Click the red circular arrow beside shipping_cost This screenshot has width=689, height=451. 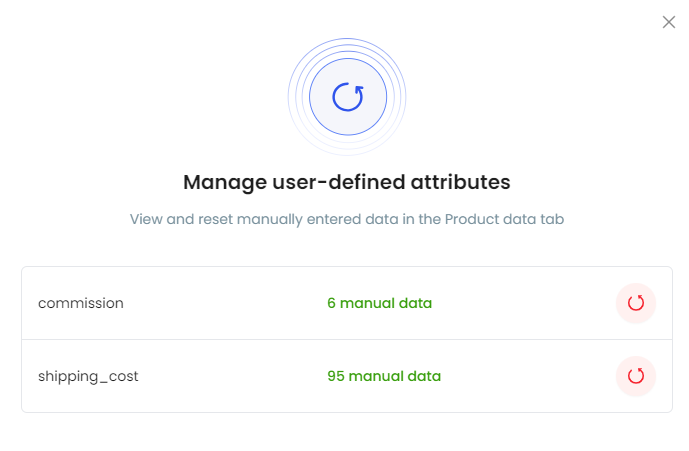click(x=635, y=376)
